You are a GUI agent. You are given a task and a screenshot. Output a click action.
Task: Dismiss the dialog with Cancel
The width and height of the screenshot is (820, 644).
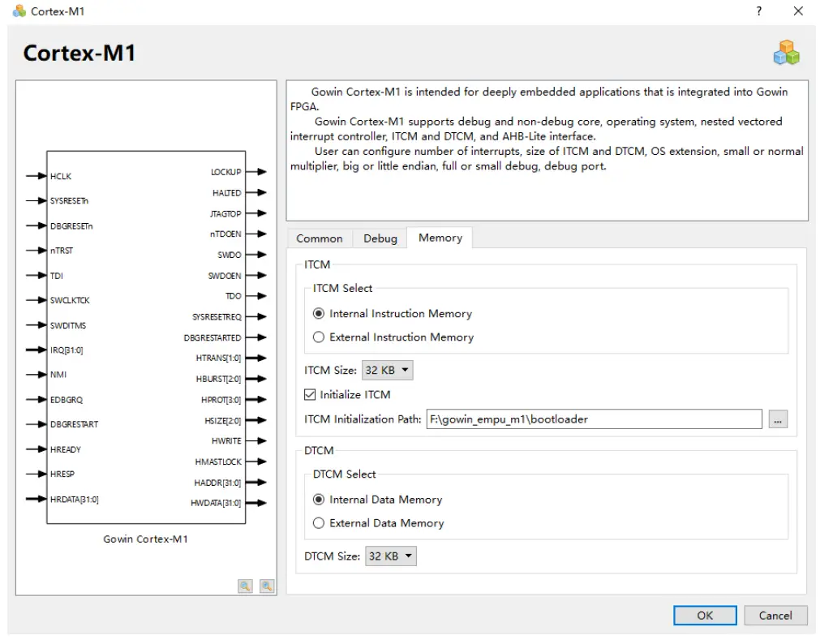(x=775, y=615)
